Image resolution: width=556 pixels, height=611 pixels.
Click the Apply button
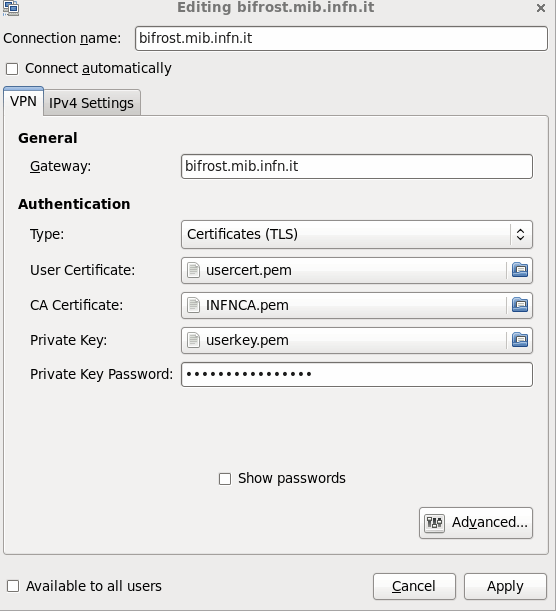click(x=505, y=586)
